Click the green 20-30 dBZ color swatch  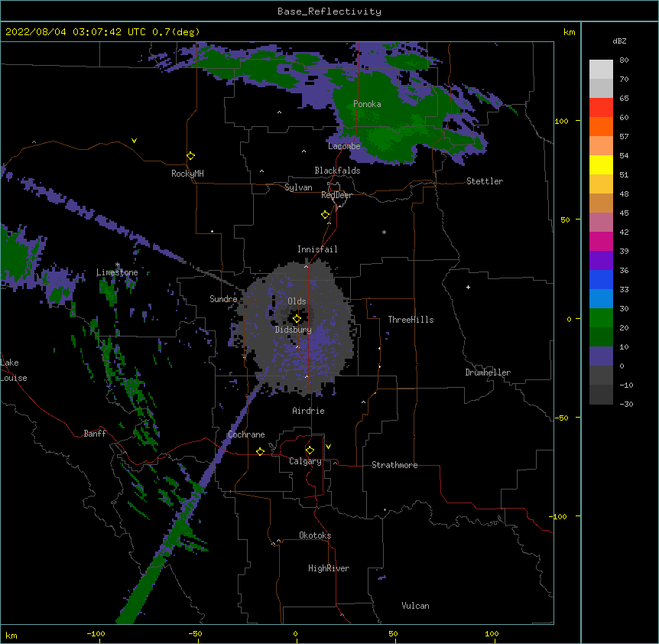[x=601, y=318]
